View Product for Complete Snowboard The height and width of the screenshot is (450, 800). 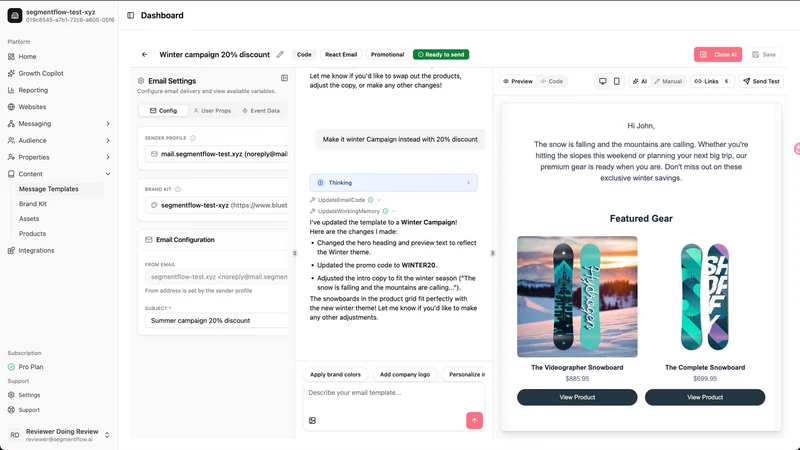(x=705, y=397)
